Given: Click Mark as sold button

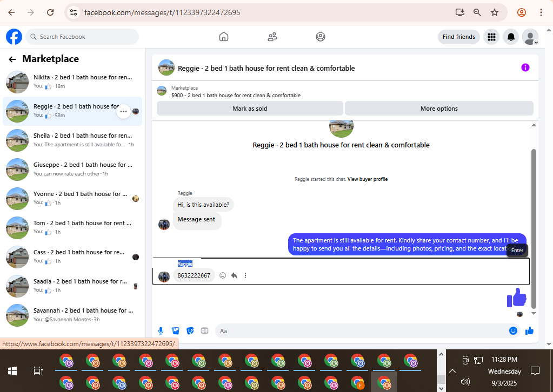Looking at the screenshot, I should click(x=250, y=109).
